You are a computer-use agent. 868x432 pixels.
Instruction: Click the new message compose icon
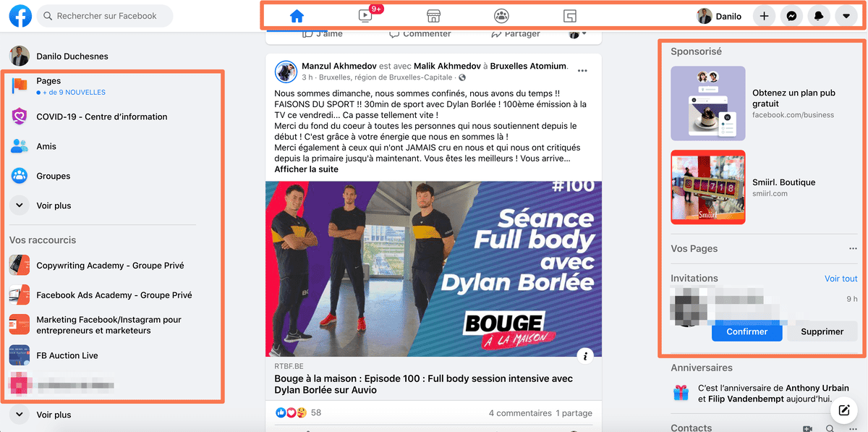pos(843,411)
